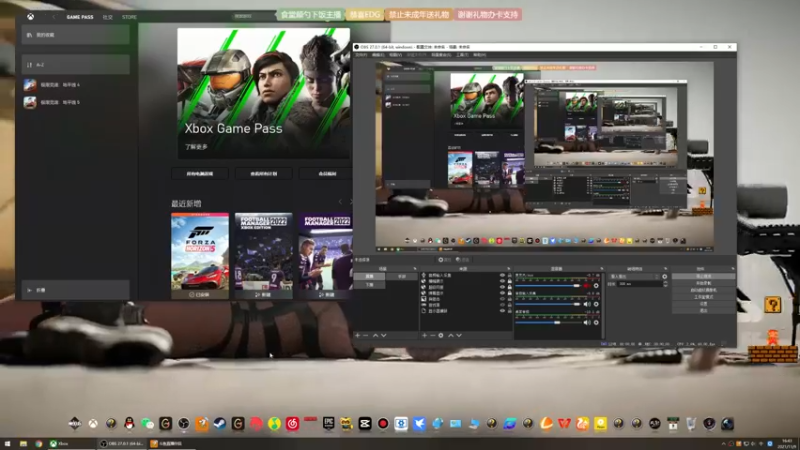Show previous recently added games with left chevron
The width and height of the screenshot is (800, 450).
click(340, 202)
